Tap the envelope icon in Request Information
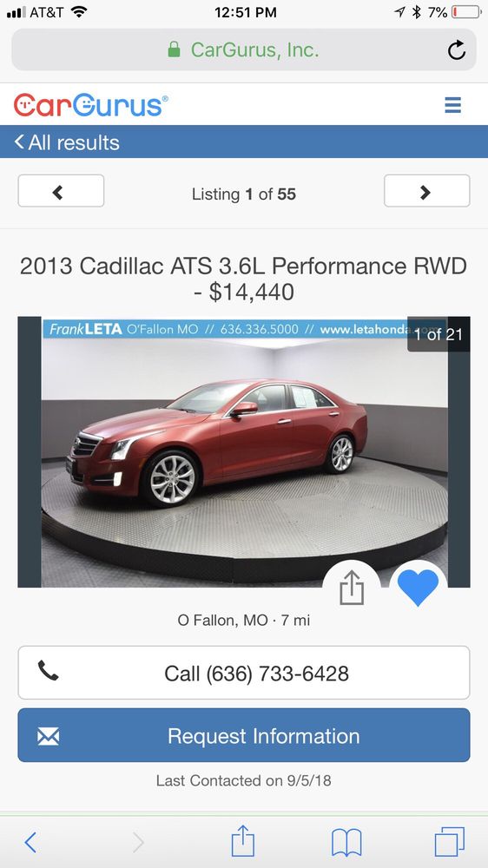488x868 pixels. (48, 736)
